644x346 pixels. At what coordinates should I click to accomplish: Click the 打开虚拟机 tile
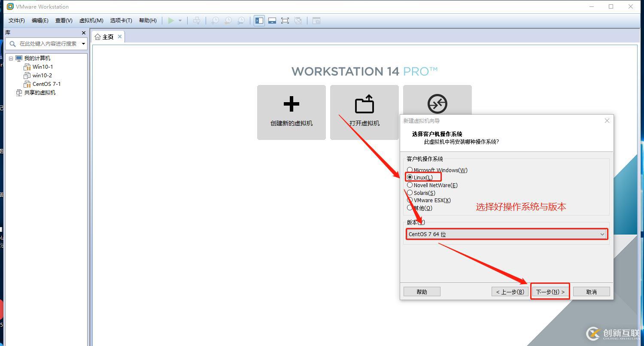click(x=365, y=112)
